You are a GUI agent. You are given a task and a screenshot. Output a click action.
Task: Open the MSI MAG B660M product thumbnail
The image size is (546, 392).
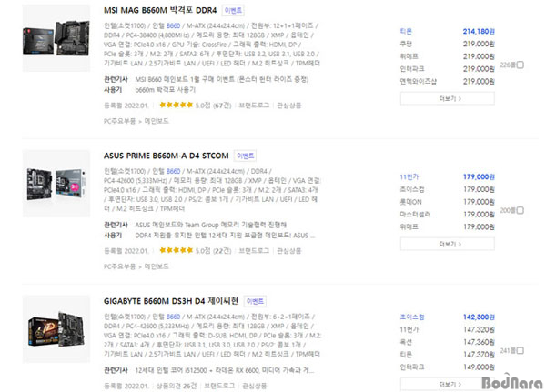click(x=56, y=38)
